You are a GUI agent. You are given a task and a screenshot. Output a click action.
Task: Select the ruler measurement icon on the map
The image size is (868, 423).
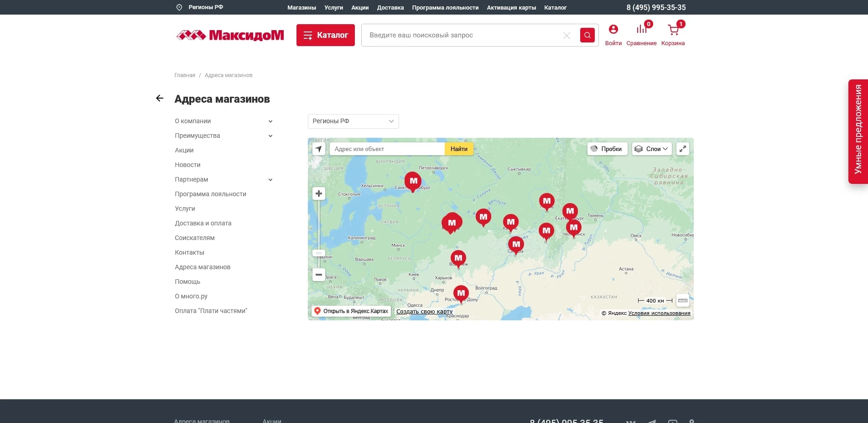click(682, 300)
